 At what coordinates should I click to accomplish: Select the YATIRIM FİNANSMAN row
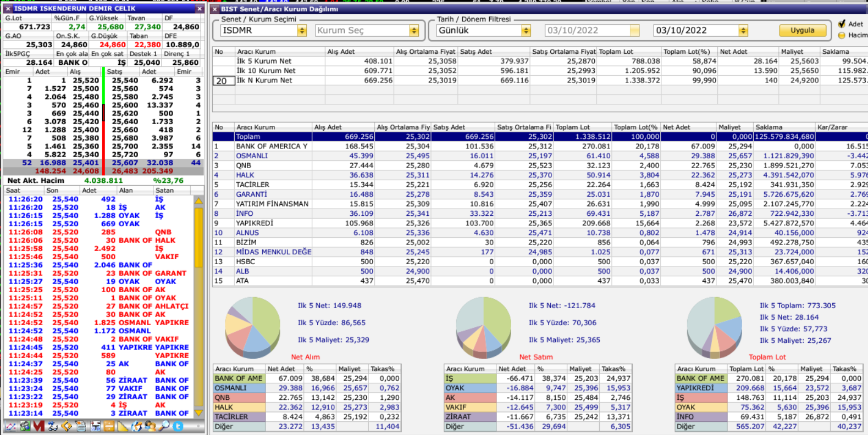point(540,204)
